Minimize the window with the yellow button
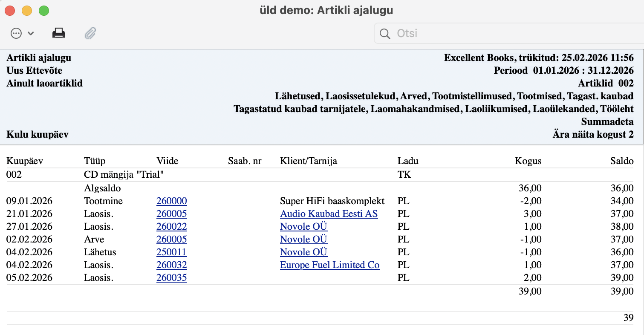 click(27, 11)
